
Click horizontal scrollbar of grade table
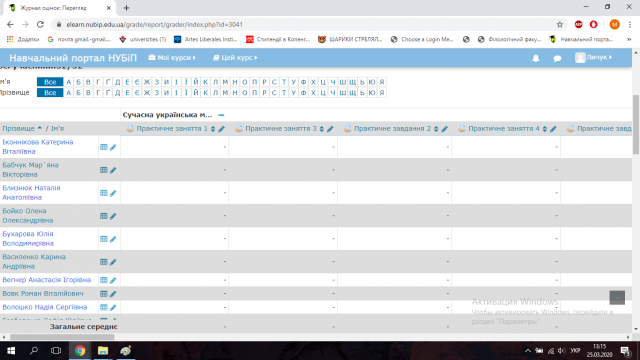point(62,337)
